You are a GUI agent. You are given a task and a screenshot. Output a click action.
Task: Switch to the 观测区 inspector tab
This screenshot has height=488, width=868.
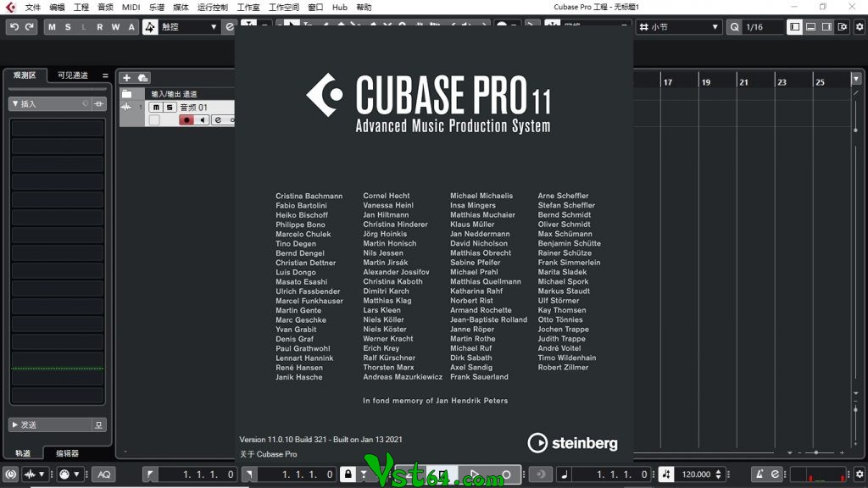25,75
